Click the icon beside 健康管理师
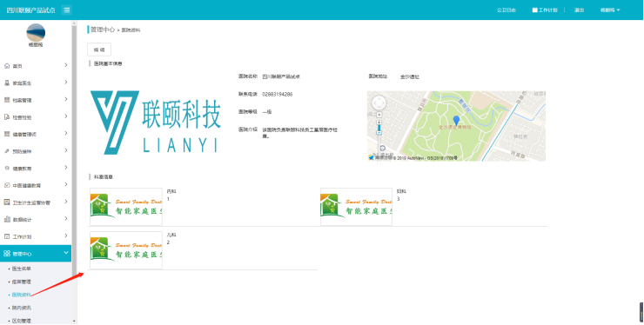The image size is (644, 325). (x=7, y=134)
